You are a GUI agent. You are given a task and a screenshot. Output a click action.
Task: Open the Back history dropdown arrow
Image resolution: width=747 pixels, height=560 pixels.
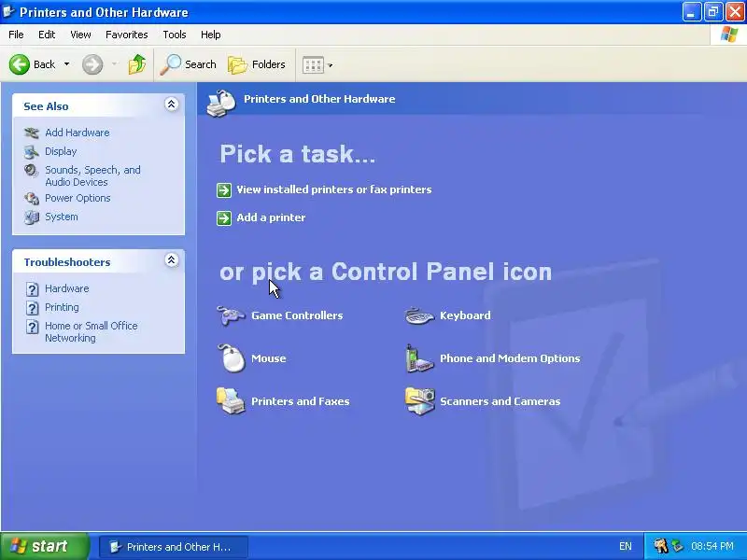pyautogui.click(x=66, y=64)
